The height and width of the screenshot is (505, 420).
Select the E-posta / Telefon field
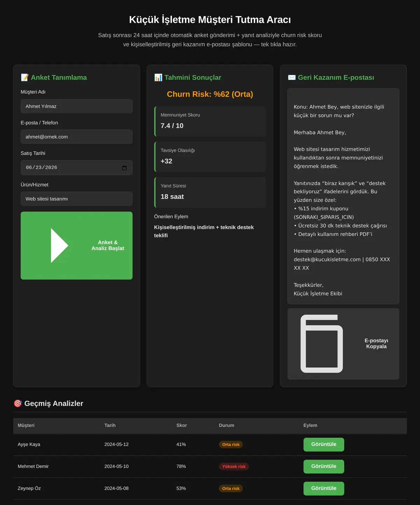[77, 137]
